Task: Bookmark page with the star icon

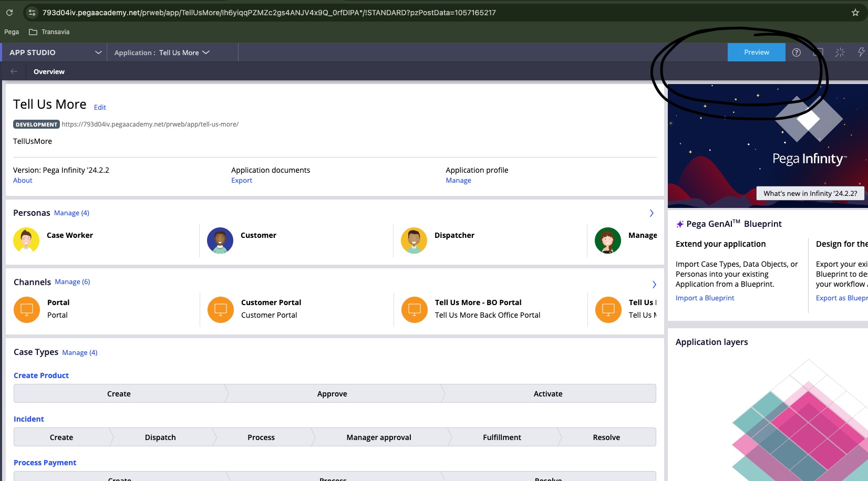Action: [x=855, y=13]
